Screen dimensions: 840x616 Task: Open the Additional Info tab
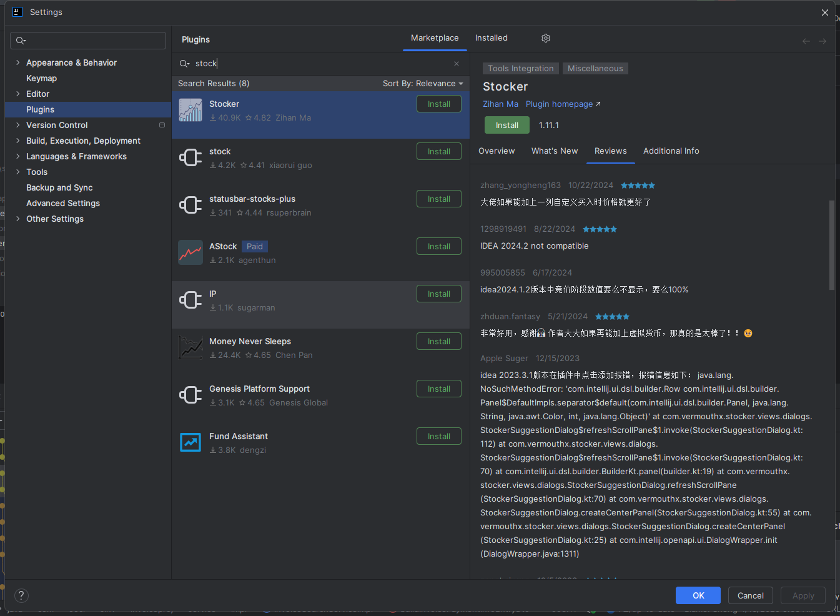[x=671, y=151]
